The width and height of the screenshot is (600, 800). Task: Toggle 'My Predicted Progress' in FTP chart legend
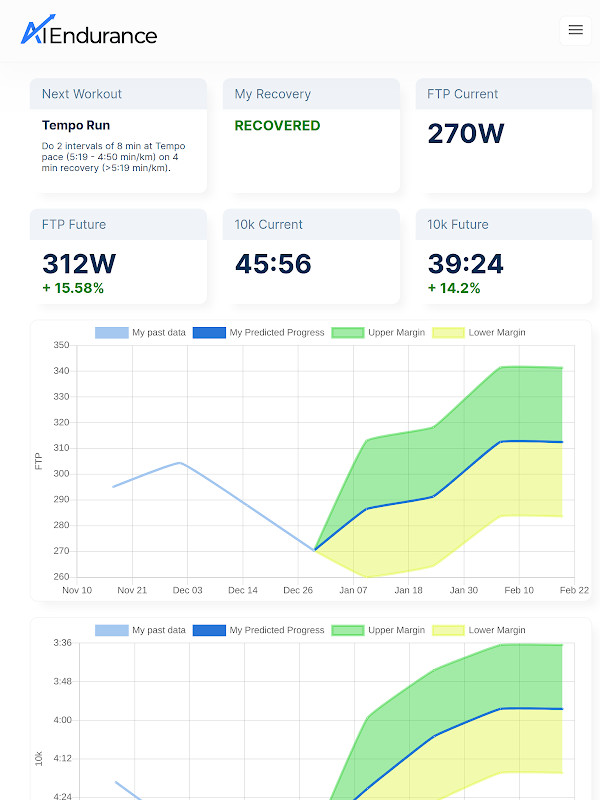(x=258, y=332)
